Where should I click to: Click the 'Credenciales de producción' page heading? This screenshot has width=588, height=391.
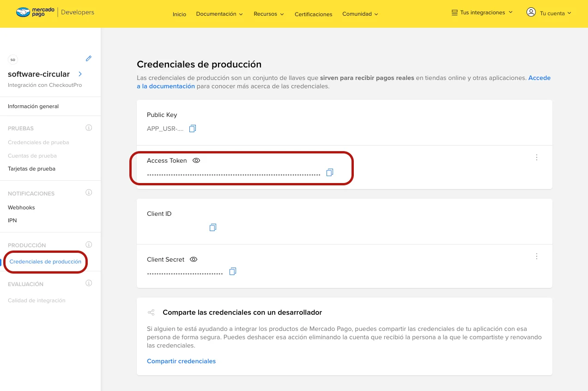click(x=199, y=64)
